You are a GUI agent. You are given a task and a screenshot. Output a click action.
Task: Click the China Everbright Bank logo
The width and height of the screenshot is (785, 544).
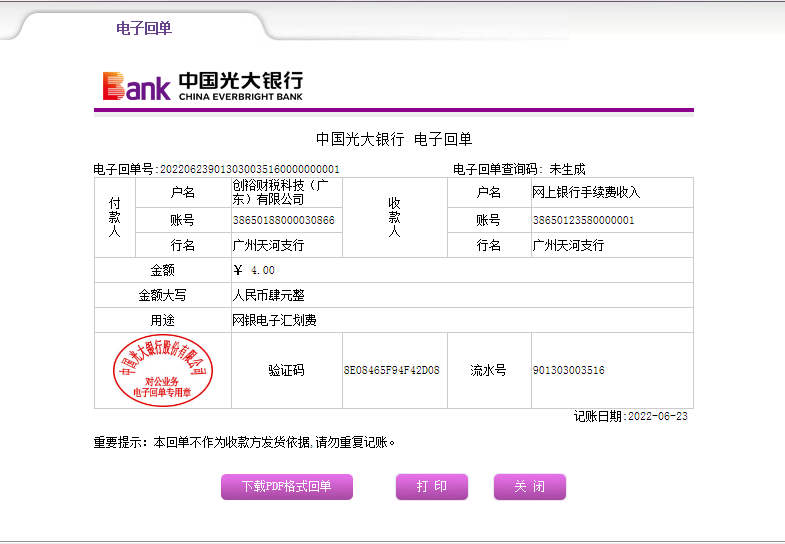202,86
